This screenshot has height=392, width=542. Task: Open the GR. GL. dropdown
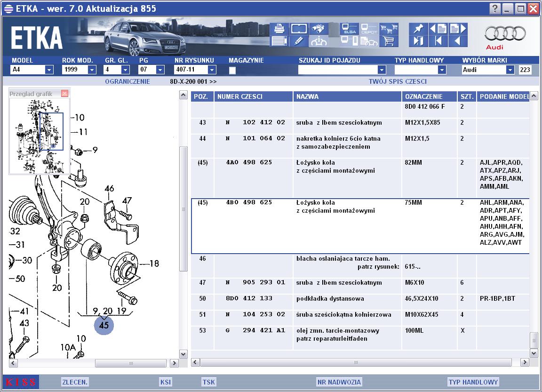[126, 70]
